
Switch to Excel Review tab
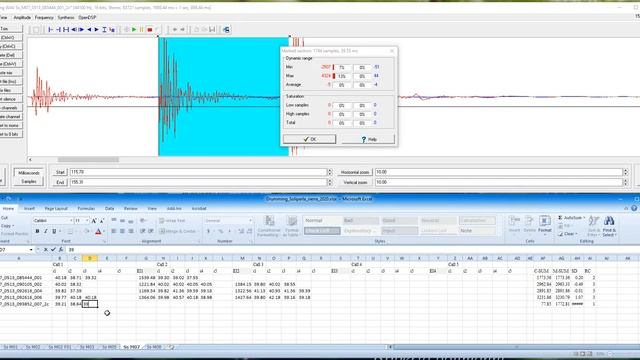click(131, 209)
